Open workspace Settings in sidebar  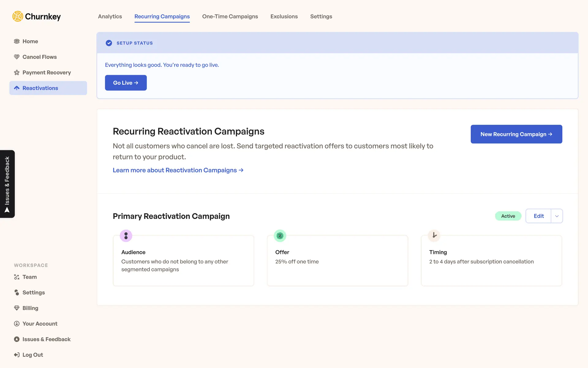point(33,293)
